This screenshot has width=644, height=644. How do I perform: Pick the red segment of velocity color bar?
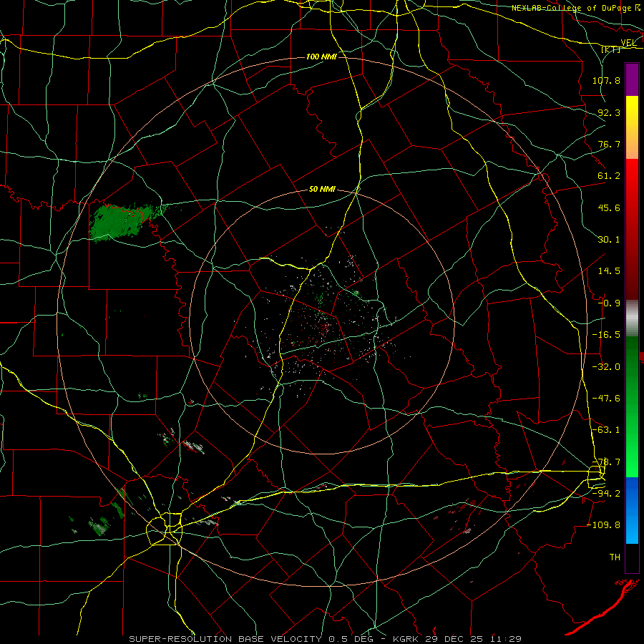click(x=632, y=229)
